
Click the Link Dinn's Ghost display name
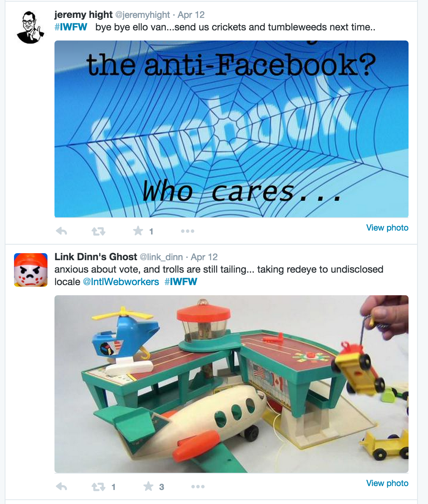click(x=96, y=257)
